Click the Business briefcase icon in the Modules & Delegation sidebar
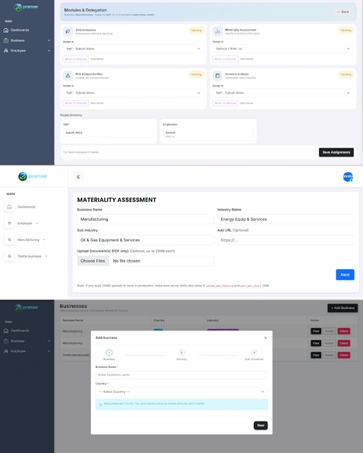Screen dimensions: 363x453 (x=6, y=40)
